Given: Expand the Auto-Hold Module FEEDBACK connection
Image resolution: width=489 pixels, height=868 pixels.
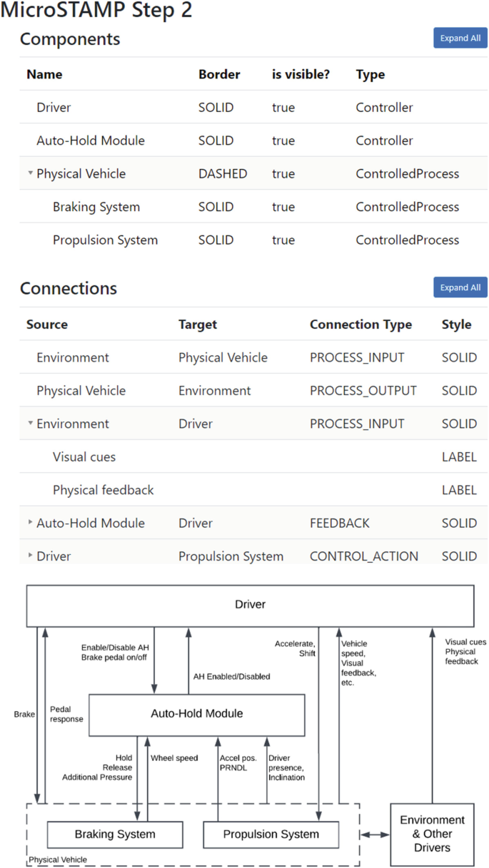Looking at the screenshot, I should pyautogui.click(x=29, y=521).
